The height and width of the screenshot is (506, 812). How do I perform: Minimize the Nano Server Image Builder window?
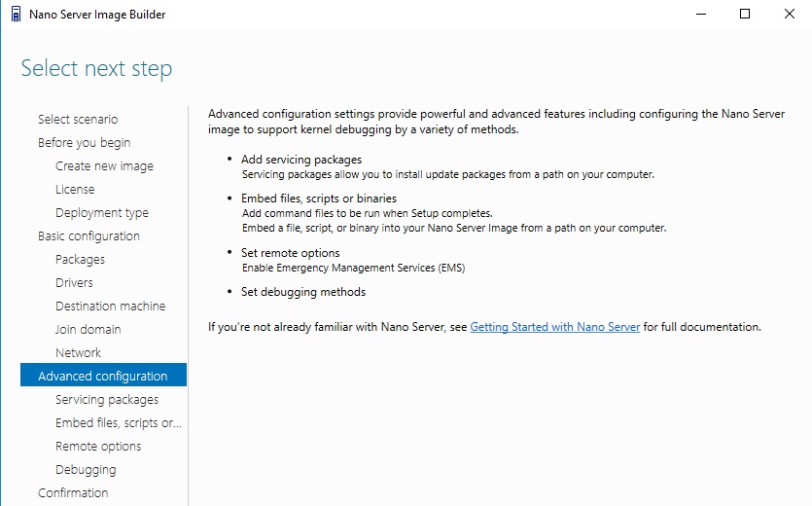[701, 14]
